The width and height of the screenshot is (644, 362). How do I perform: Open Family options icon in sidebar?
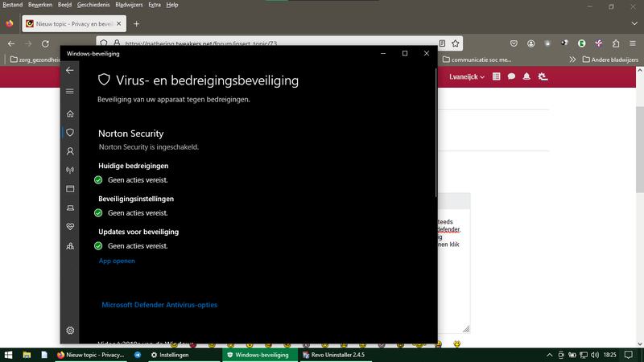point(70,246)
